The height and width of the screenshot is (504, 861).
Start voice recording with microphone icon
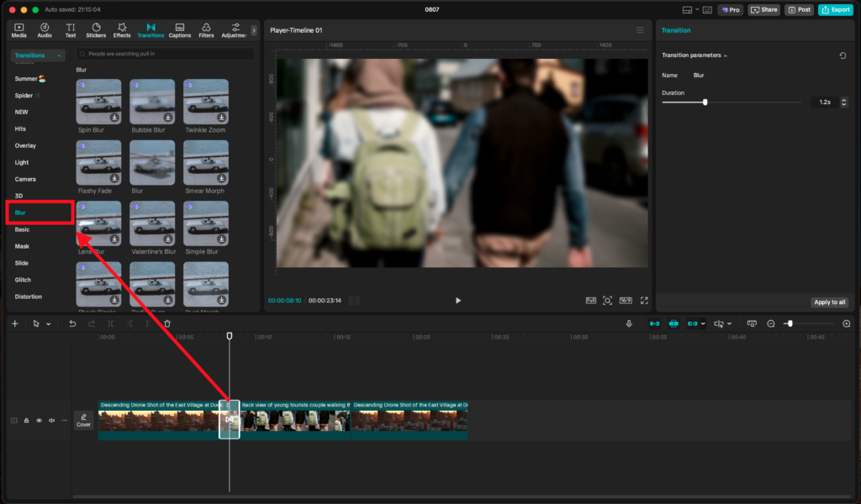coord(629,323)
